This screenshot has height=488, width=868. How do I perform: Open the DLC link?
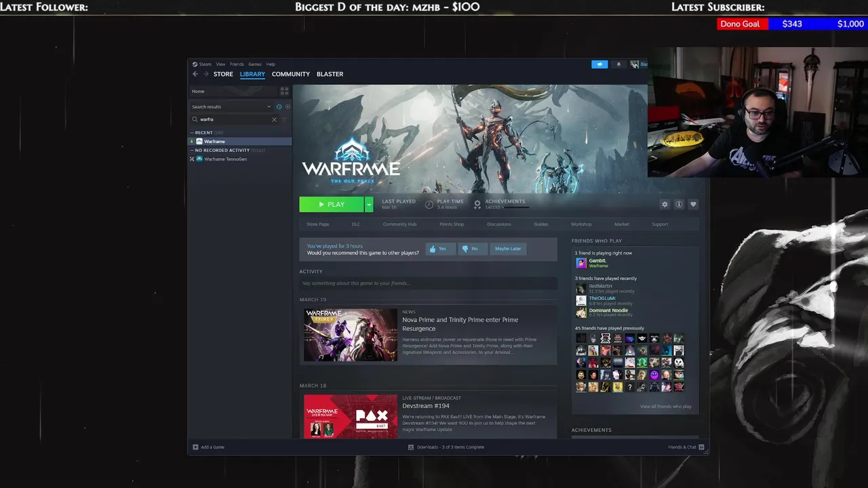(x=356, y=224)
